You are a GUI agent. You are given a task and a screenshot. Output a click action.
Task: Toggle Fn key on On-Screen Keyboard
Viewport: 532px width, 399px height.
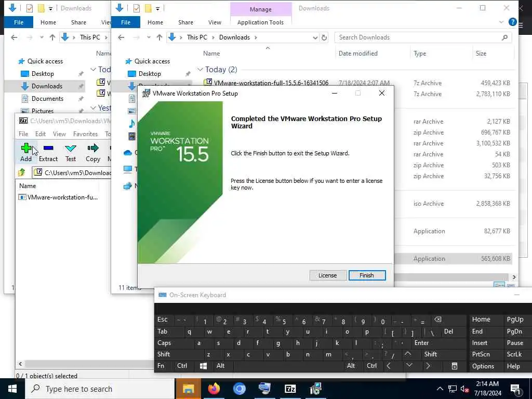pyautogui.click(x=161, y=366)
